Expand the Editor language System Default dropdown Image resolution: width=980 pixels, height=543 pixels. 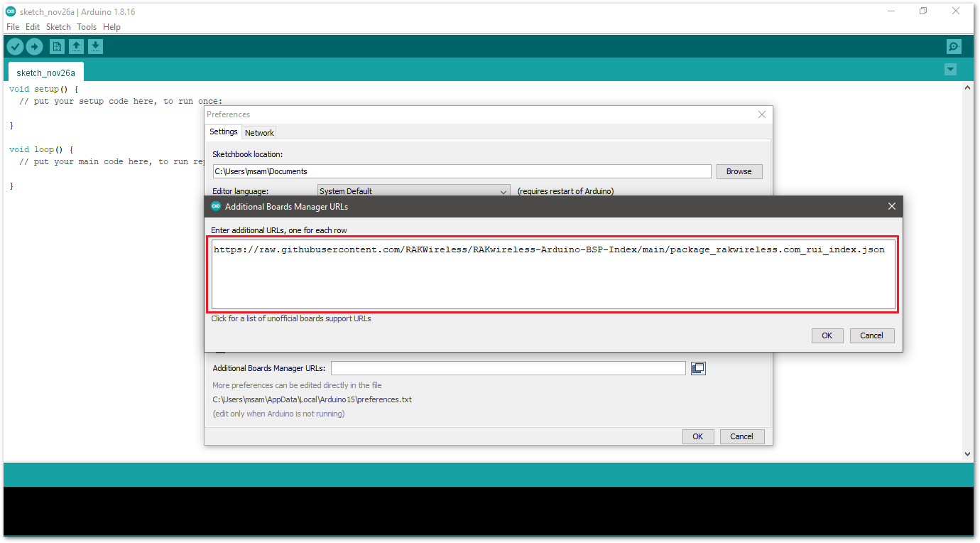(x=413, y=191)
